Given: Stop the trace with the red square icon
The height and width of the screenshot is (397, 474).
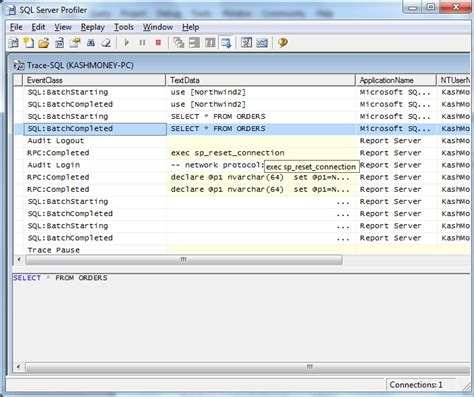Looking at the screenshot, I should (x=158, y=43).
